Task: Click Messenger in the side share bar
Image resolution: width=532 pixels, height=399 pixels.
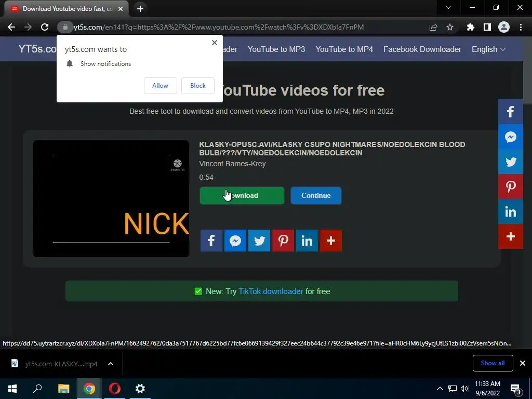Action: [511, 137]
